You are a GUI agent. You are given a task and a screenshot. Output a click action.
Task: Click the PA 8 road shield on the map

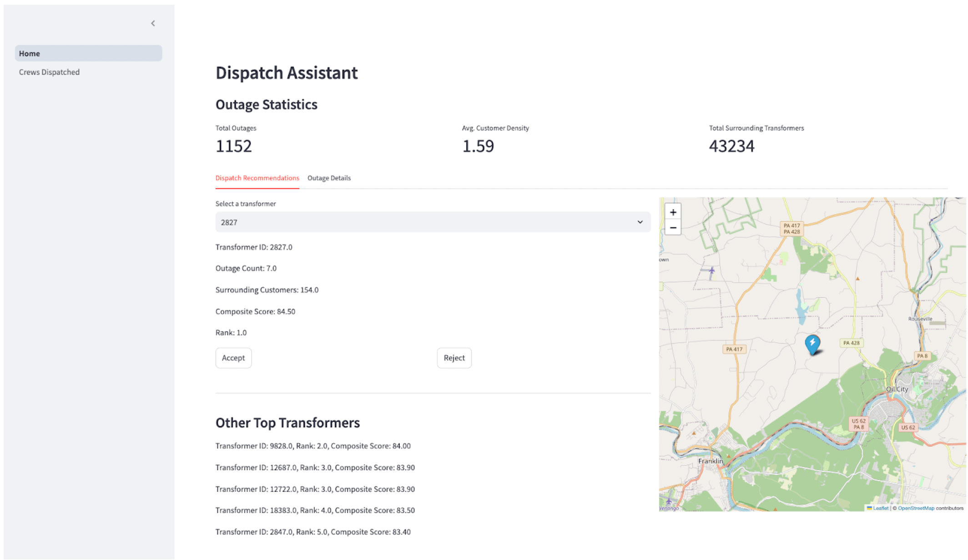click(x=922, y=356)
